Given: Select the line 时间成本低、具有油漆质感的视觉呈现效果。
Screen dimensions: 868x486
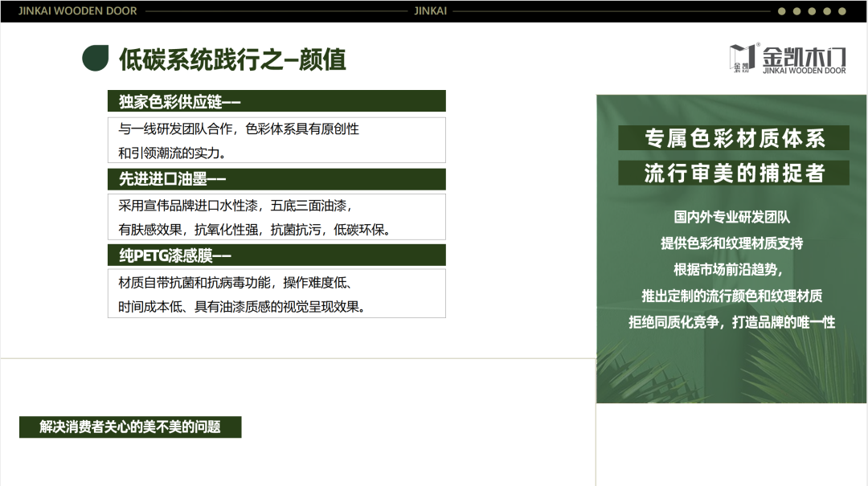Looking at the screenshot, I should 242,307.
